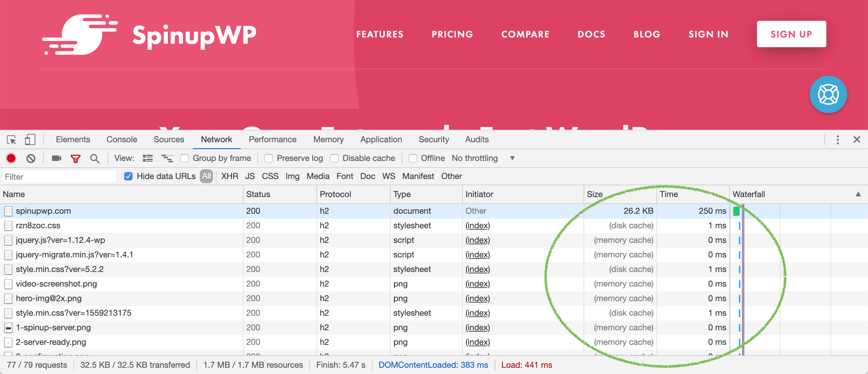The height and width of the screenshot is (374, 868).
Task: Filter requests by XHR
Action: (230, 176)
